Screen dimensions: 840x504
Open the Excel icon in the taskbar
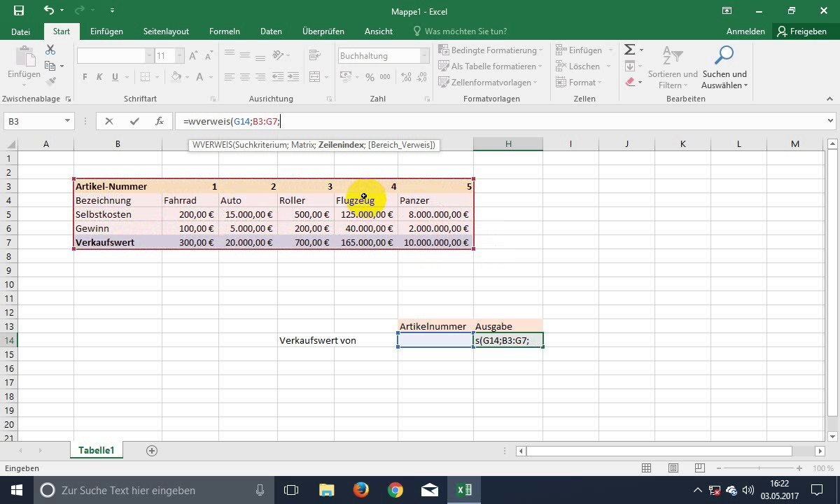(x=464, y=490)
